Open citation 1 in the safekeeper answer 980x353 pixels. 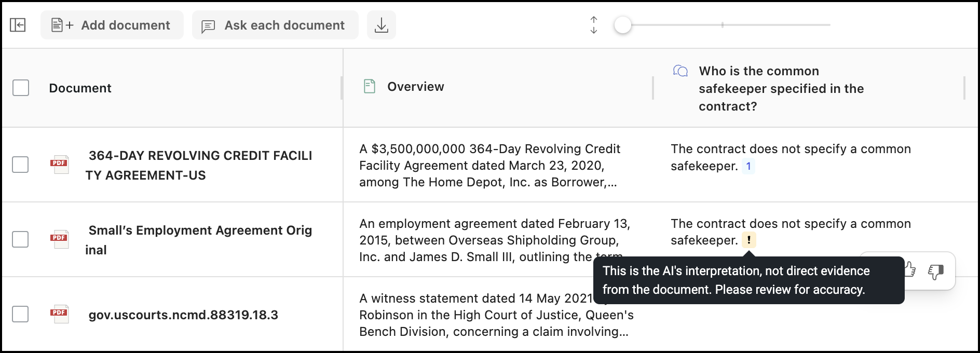coord(748,166)
